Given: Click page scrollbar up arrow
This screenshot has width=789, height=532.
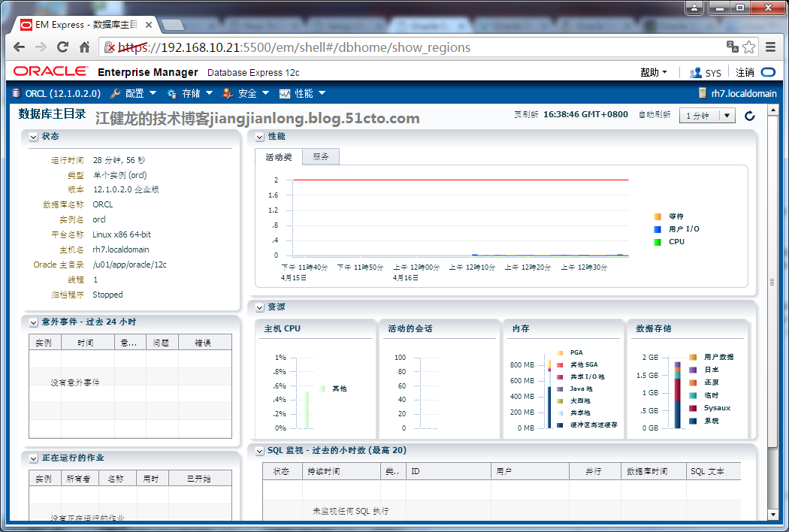Looking at the screenshot, I should click(x=773, y=110).
